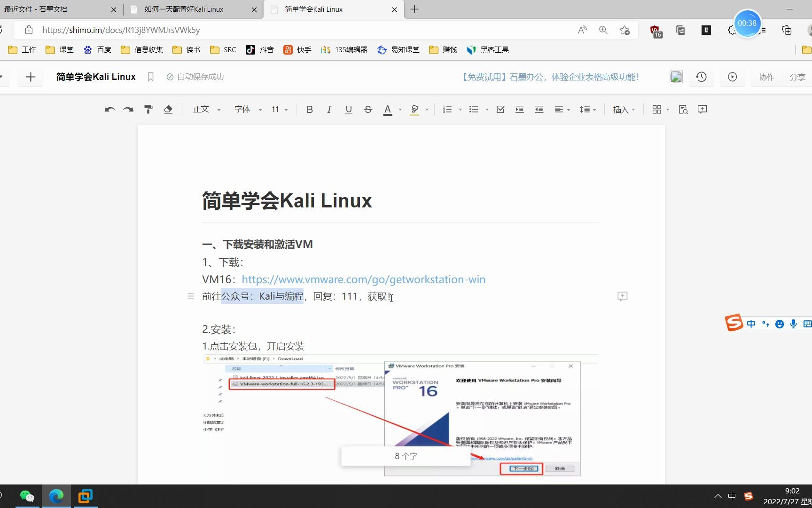This screenshot has height=508, width=812.
Task: Open a new browser tab
Action: (x=414, y=9)
